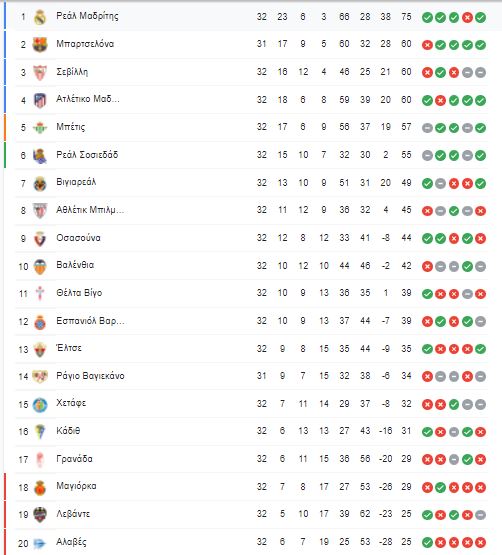Click Μπαρτσελόνα first red loss indicator
Viewport: 502px width, 555px height.
(427, 45)
